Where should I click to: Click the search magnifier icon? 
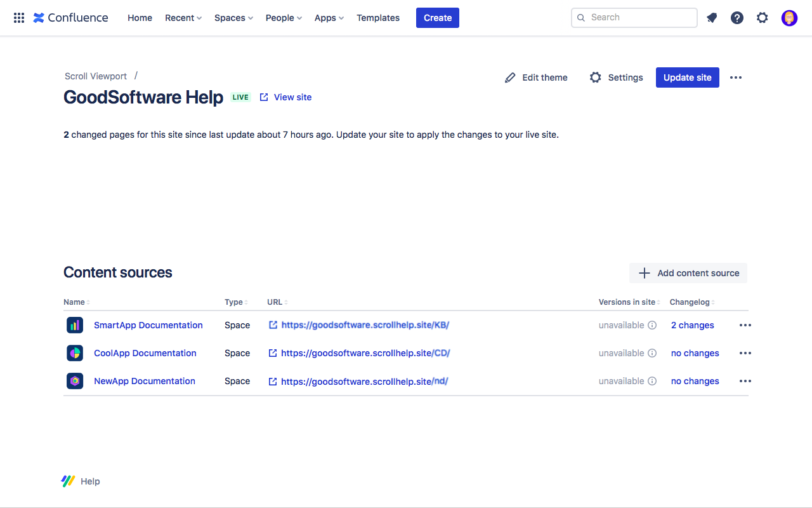(x=581, y=18)
